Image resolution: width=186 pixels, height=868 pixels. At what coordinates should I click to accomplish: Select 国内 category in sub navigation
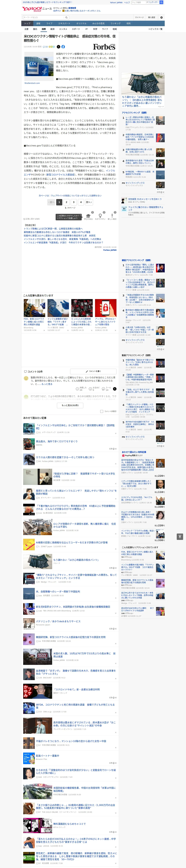pyautogui.click(x=35, y=29)
